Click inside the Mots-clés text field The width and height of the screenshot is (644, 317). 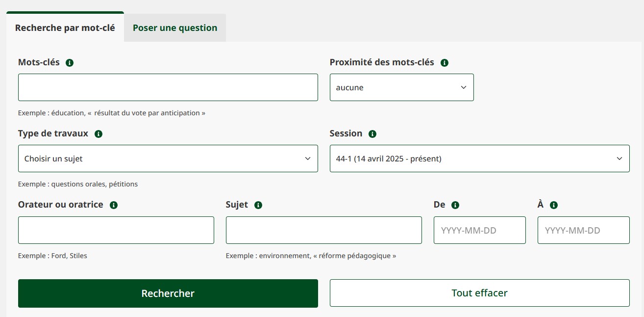(x=168, y=87)
